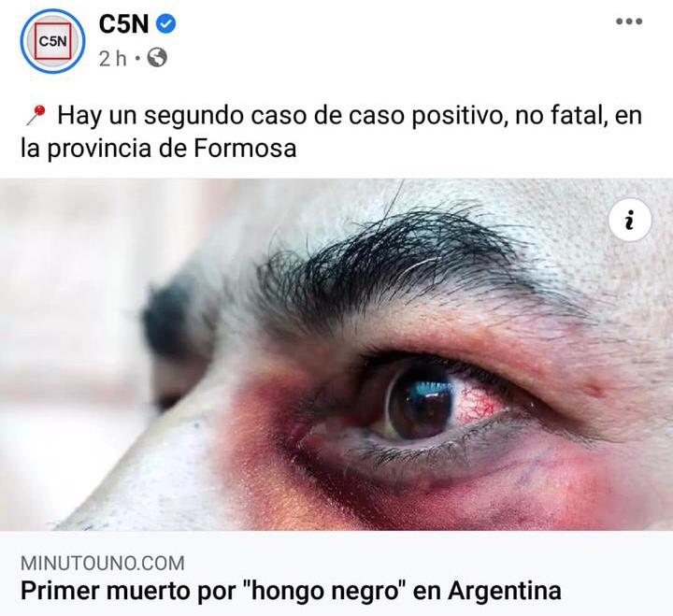
Task: Click caption line "la provincia de Formosa"
Action: point(158,149)
